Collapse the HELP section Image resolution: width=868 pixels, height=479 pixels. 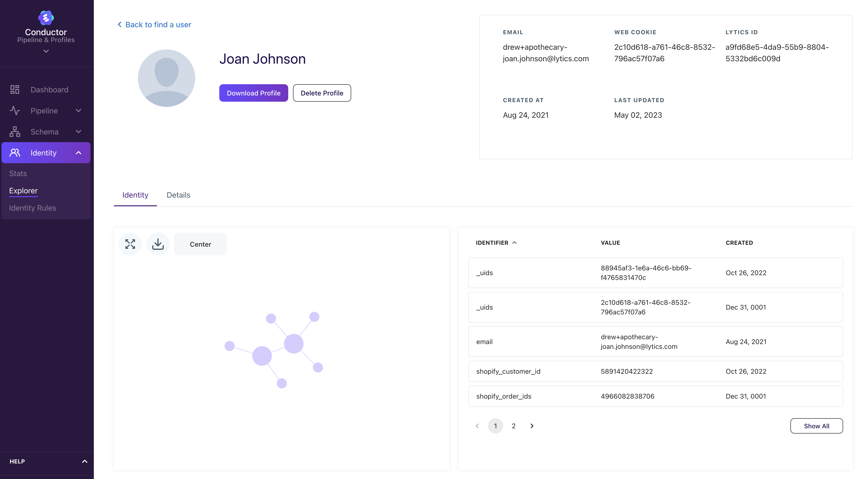point(85,461)
